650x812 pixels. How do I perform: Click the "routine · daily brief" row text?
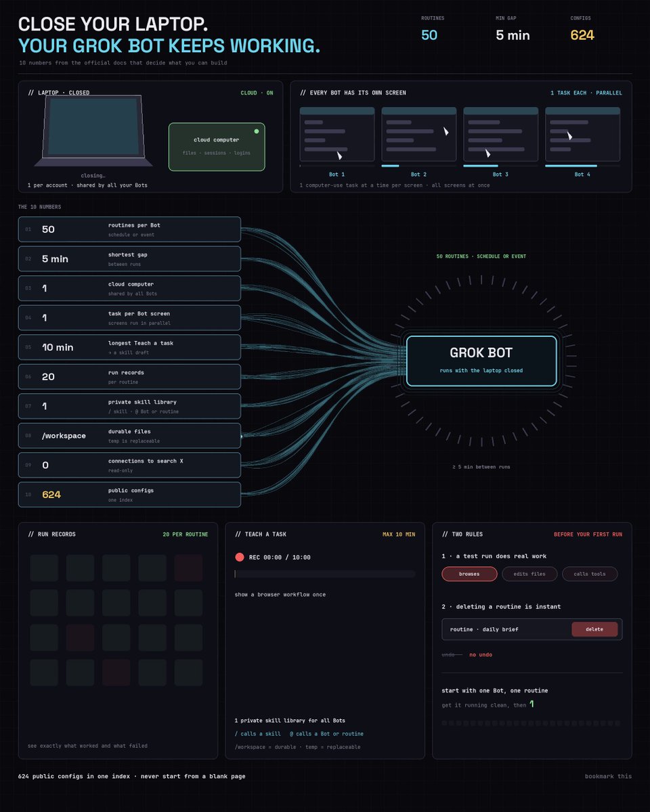click(x=484, y=629)
